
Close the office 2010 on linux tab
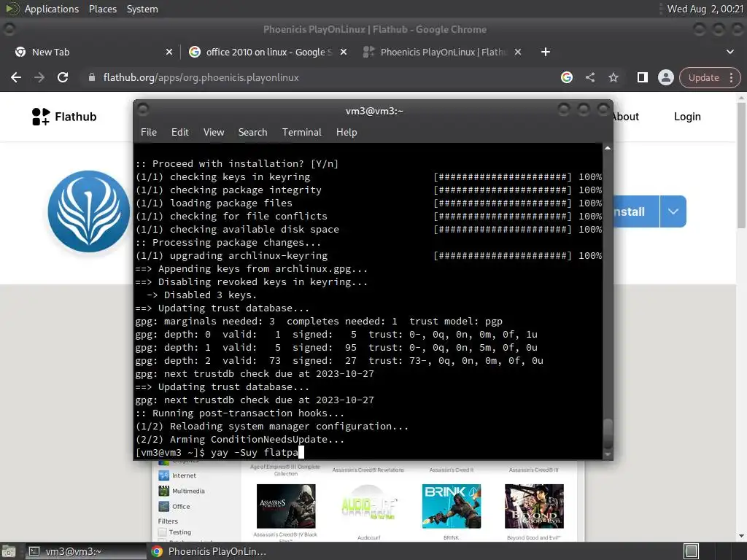coord(344,52)
